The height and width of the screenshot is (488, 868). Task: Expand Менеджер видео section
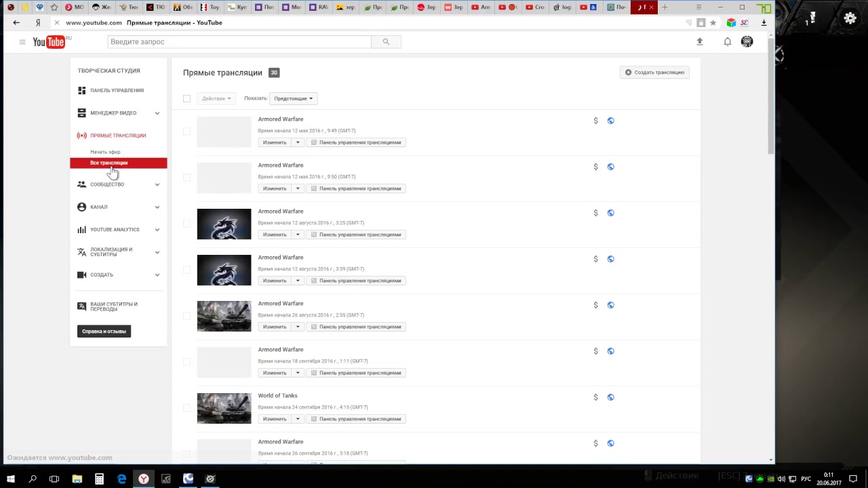[157, 113]
